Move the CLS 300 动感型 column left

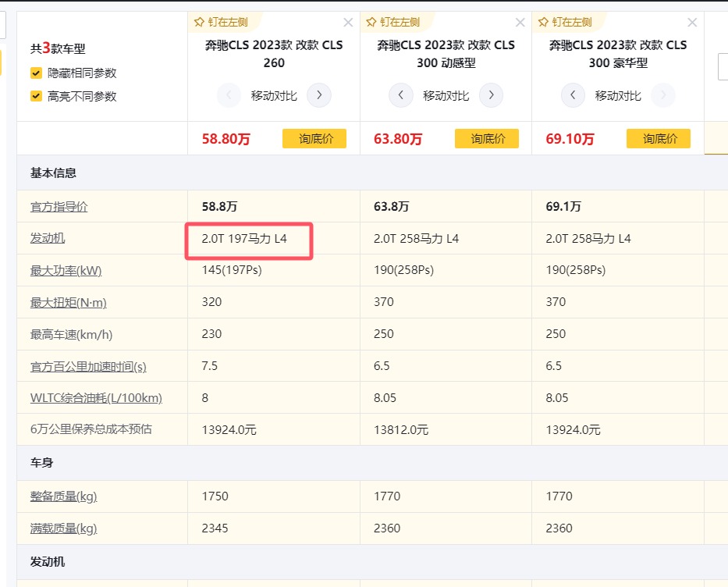(x=401, y=96)
